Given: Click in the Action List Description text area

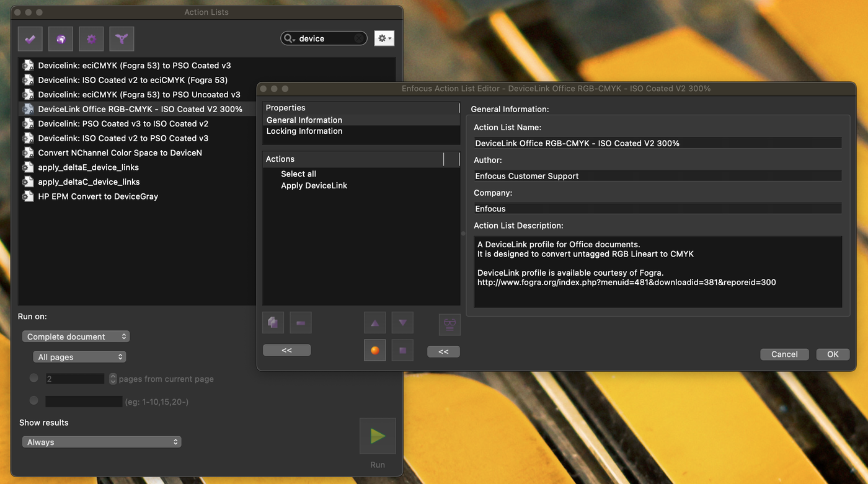Looking at the screenshot, I should 658,271.
